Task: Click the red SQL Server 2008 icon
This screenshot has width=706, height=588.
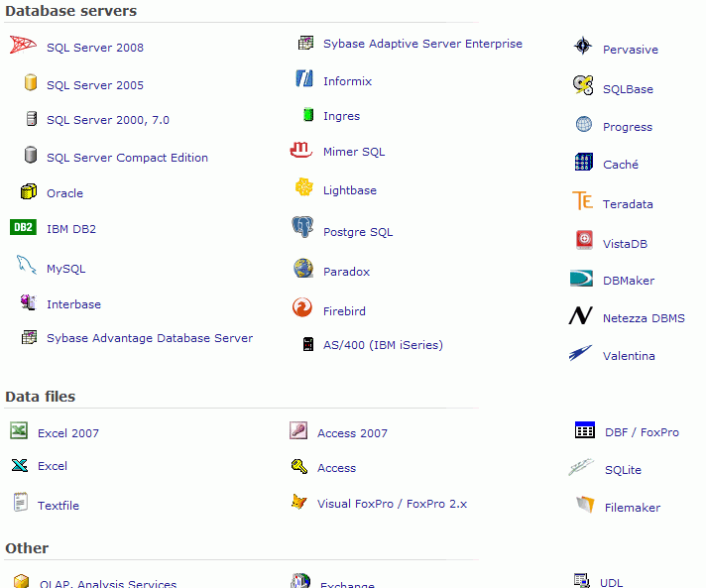Action: pos(23,45)
